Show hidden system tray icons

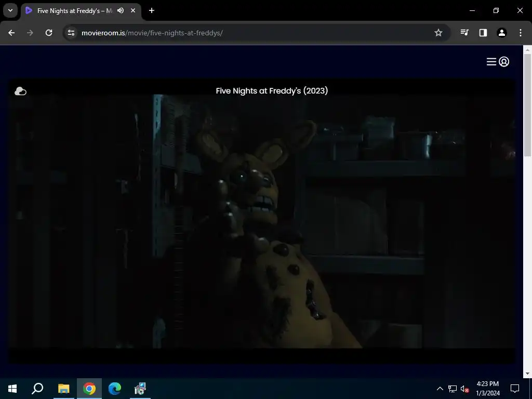440,389
